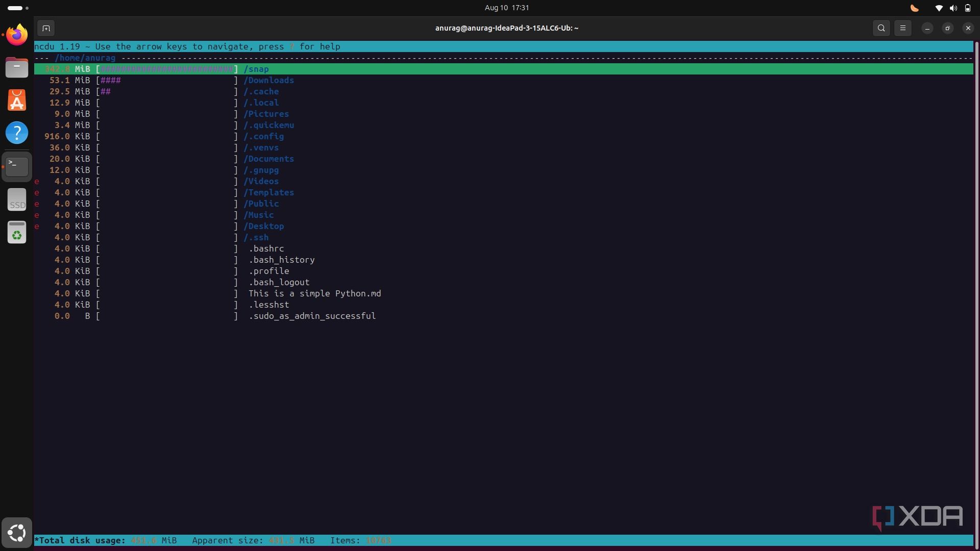Click the /home/anurag path header
This screenshot has height=551, width=980.
click(x=85, y=58)
